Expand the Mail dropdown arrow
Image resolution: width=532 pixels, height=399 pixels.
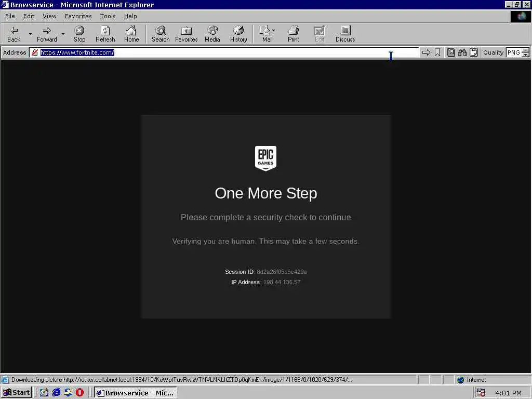pyautogui.click(x=273, y=30)
